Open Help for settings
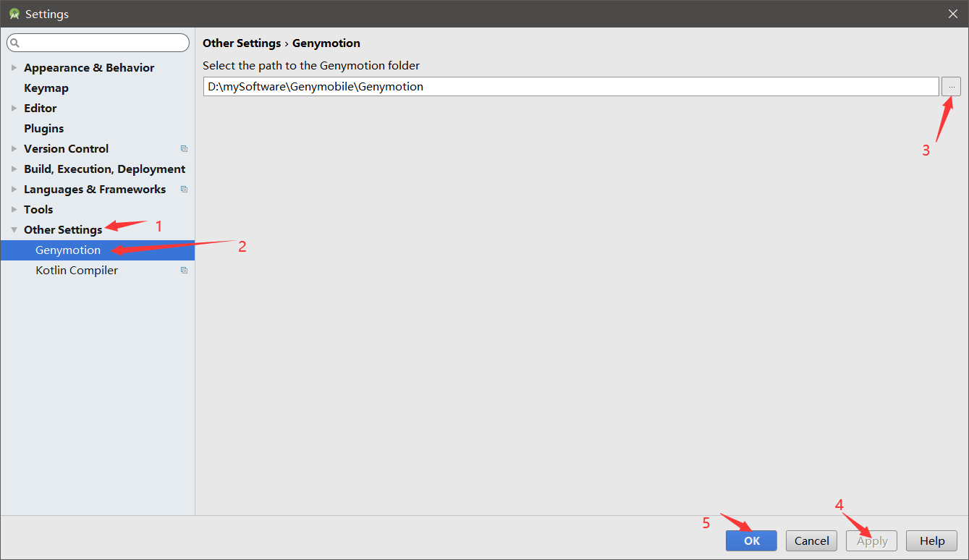 (x=931, y=540)
